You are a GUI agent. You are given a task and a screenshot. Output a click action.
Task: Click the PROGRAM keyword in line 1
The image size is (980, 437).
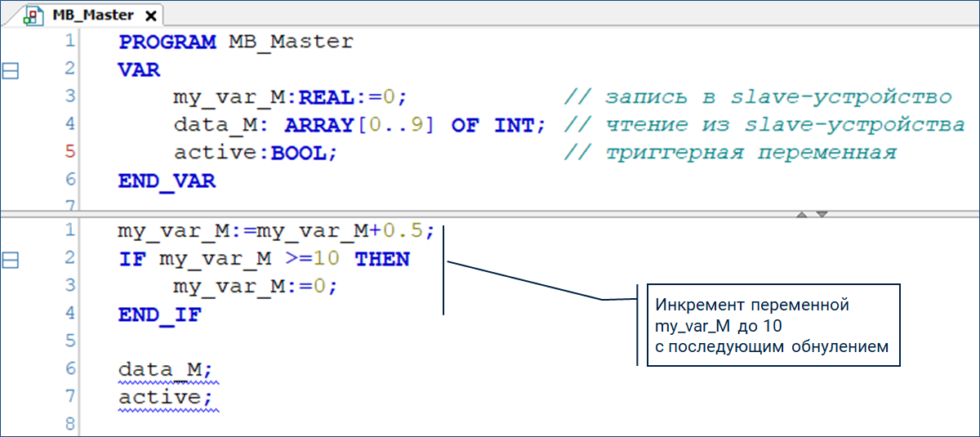coord(167,42)
